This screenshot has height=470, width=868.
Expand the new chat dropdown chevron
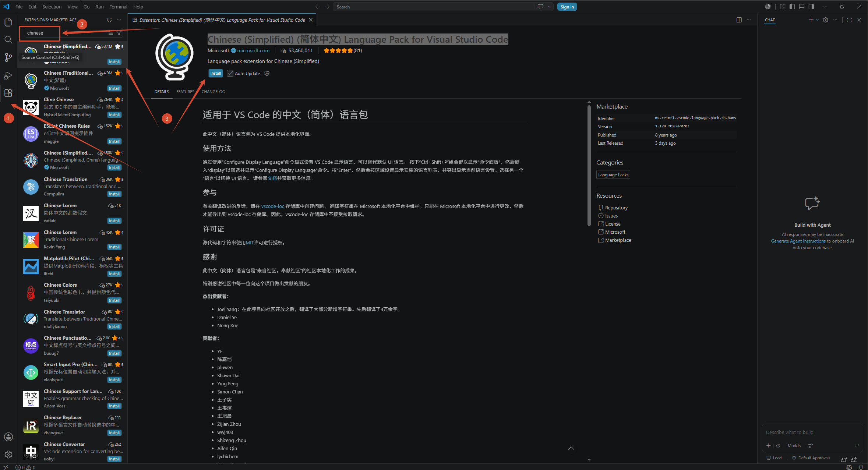(x=817, y=20)
